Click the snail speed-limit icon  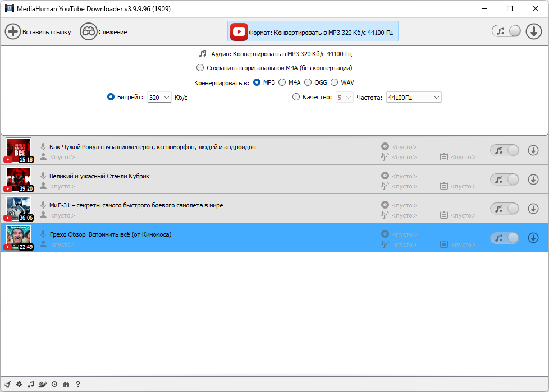coord(43,384)
